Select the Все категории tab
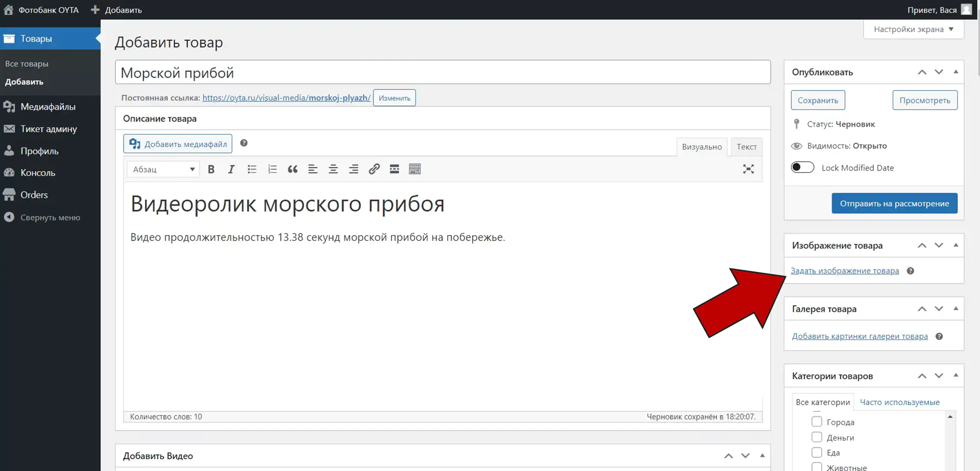Screen dimensions: 980x471 (823, 402)
